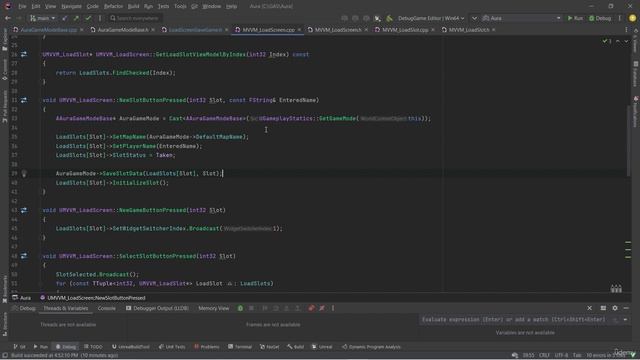Select the Console tab in debug panel
Screen dimensions: 640x360
point(107,309)
